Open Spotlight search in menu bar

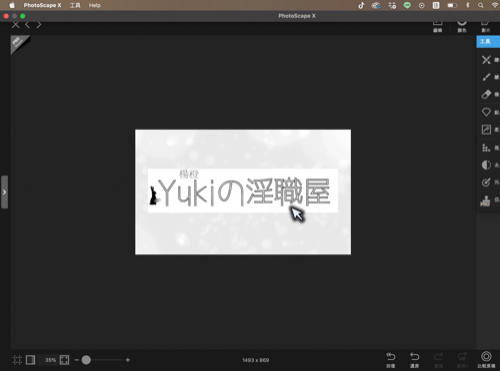click(x=480, y=5)
